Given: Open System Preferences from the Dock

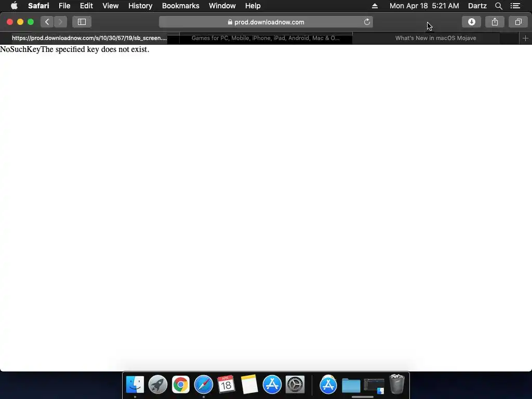Looking at the screenshot, I should coord(295,385).
